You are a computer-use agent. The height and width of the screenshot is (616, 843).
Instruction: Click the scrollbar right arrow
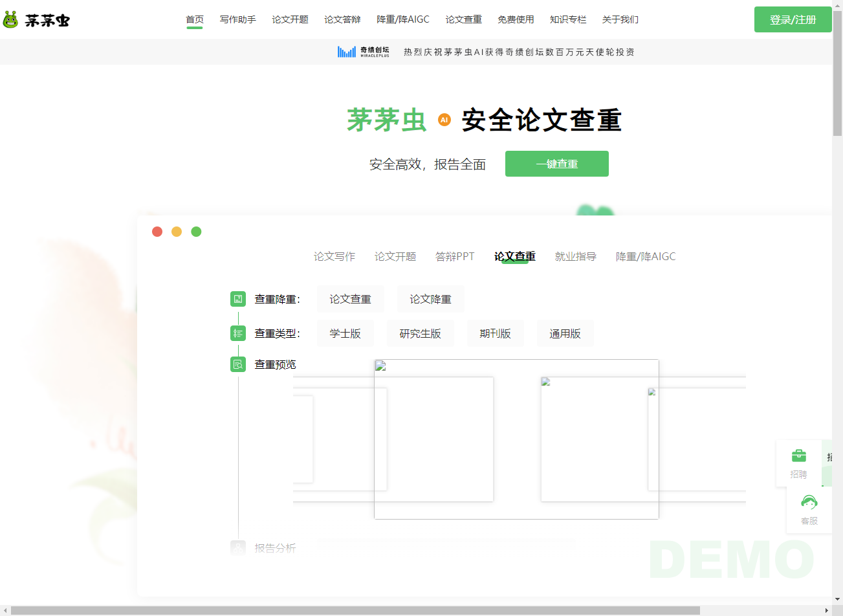click(827, 610)
